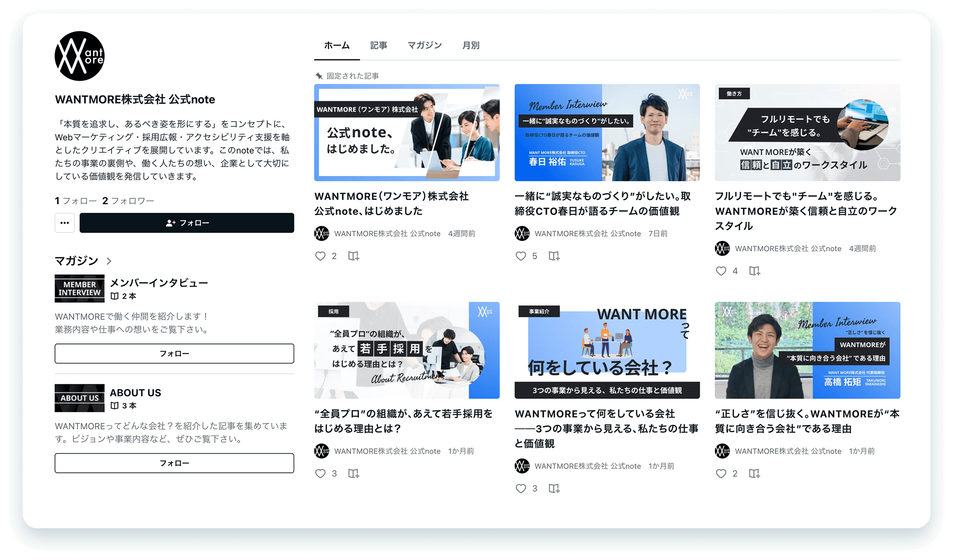Open ABOUT US magazine title
This screenshot has width=953, height=560.
coord(135,393)
